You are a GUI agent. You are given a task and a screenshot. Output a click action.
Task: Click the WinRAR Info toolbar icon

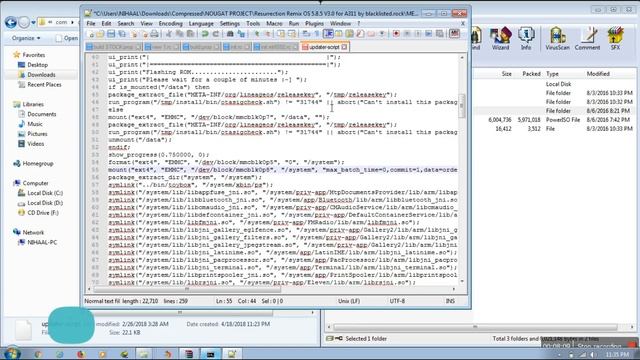coord(526,39)
